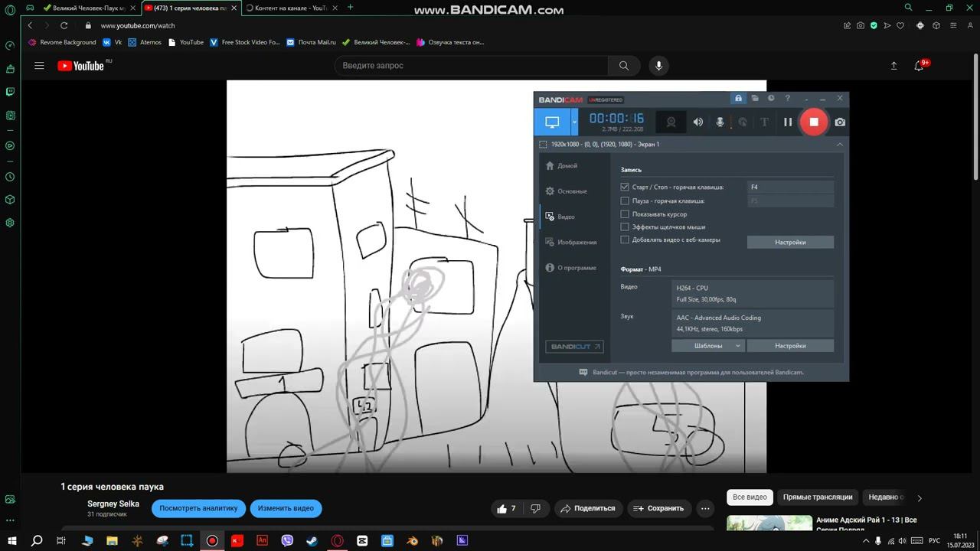980x551 pixels.
Task: Open more actions ellipsis under video
Action: (x=705, y=508)
